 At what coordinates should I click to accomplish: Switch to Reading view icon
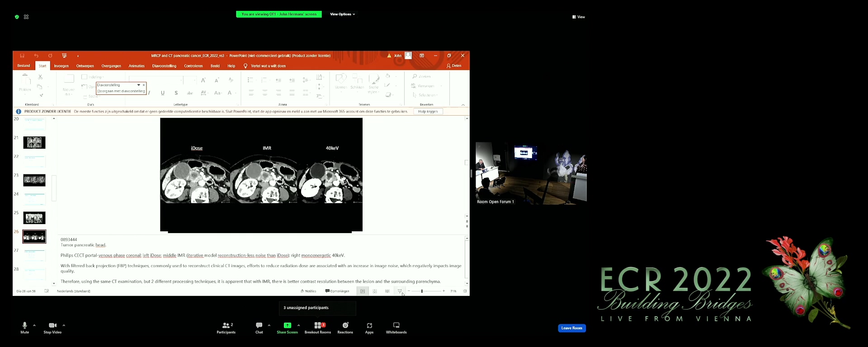click(x=387, y=291)
